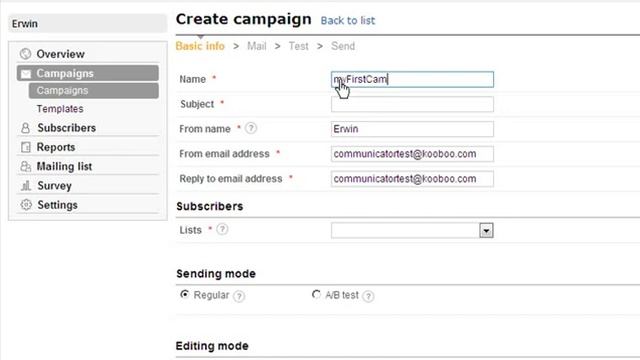640x360 pixels.
Task: Select the Regular sending mode radio
Action: coord(184,294)
